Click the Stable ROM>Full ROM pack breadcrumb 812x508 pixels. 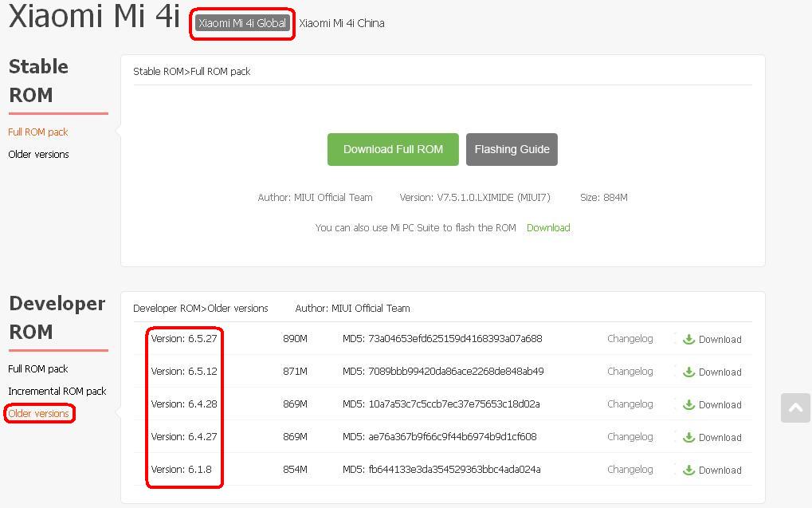tap(191, 71)
